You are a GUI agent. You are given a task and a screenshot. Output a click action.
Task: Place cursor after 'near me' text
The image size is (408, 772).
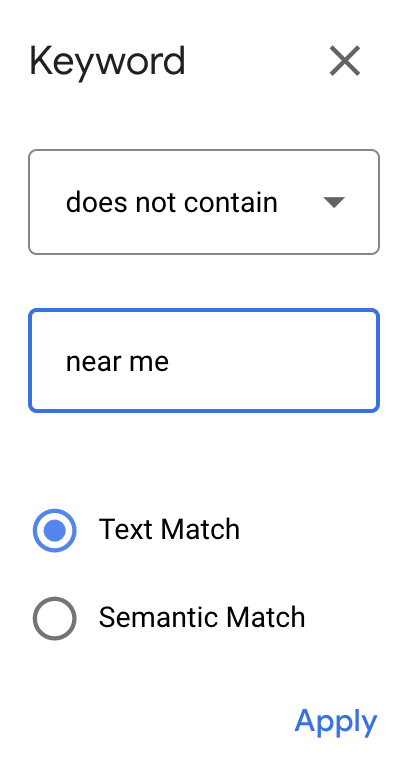tap(170, 361)
